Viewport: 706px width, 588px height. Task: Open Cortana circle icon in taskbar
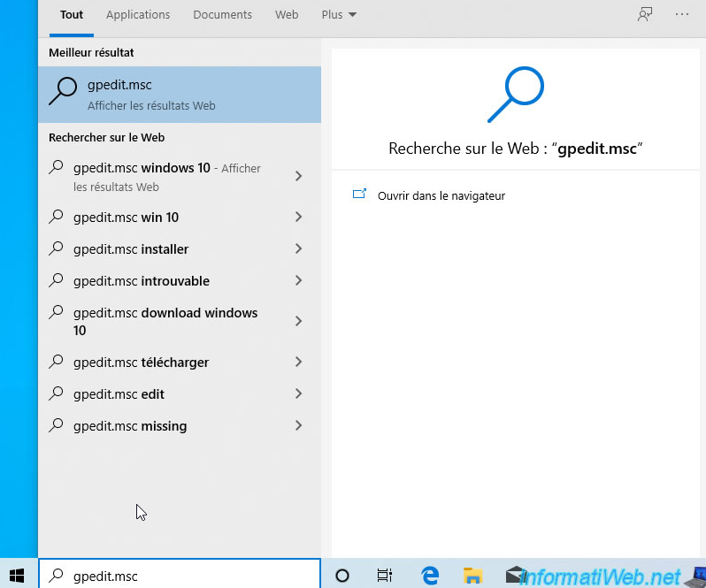[x=343, y=575]
